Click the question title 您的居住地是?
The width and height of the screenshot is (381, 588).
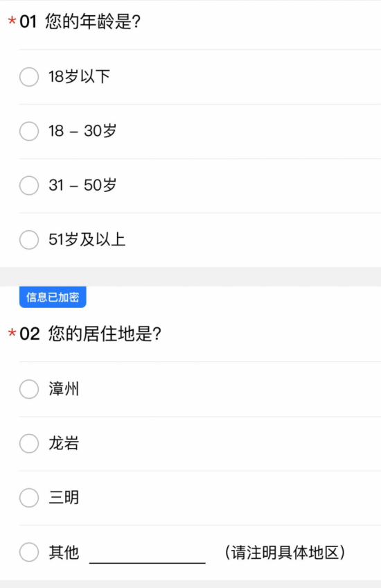(105, 334)
